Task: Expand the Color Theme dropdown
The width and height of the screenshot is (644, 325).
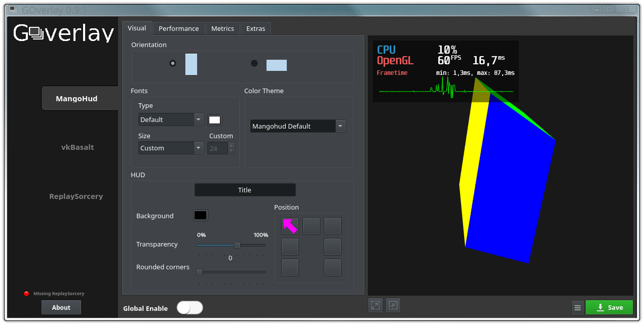Action: pos(298,126)
